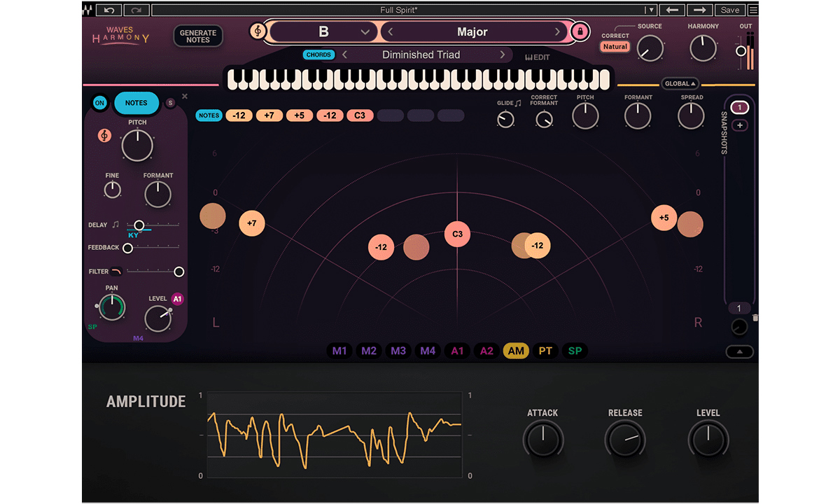Redo the last undone change
The image size is (840, 504).
pyautogui.click(x=136, y=10)
